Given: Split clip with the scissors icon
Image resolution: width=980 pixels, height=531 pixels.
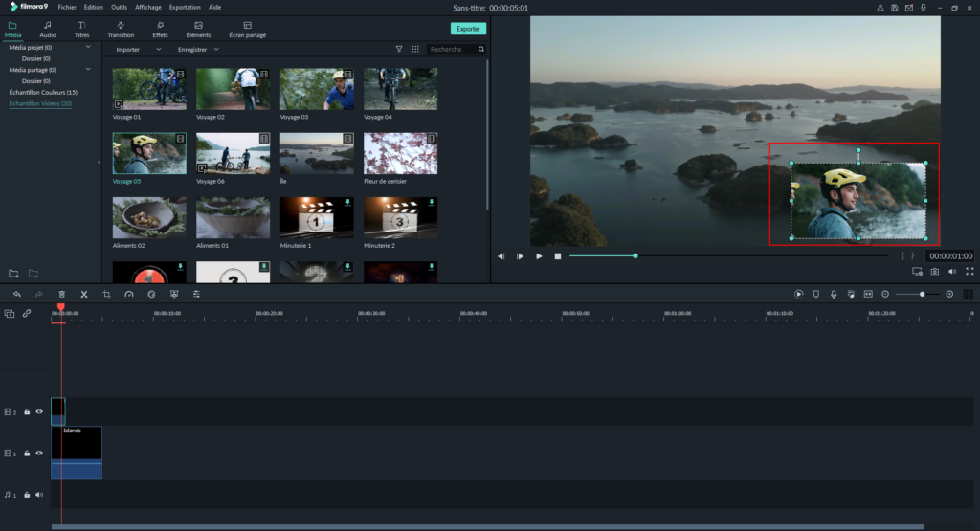Looking at the screenshot, I should tap(84, 295).
